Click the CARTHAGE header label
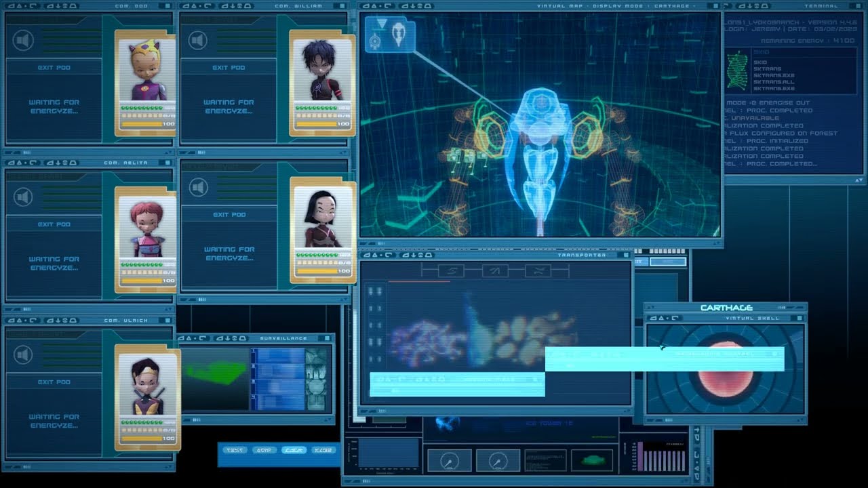The width and height of the screenshot is (868, 488). coord(726,308)
